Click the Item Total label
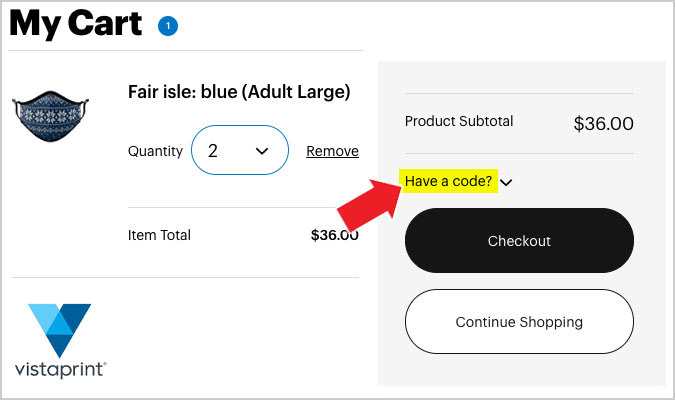675x400 pixels. point(159,235)
